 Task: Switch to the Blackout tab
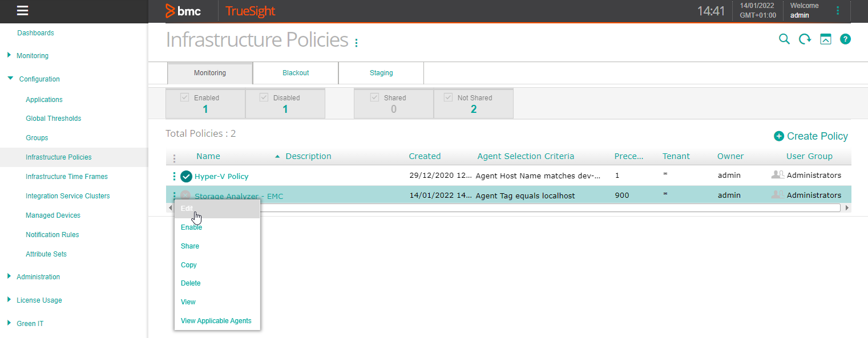click(295, 73)
